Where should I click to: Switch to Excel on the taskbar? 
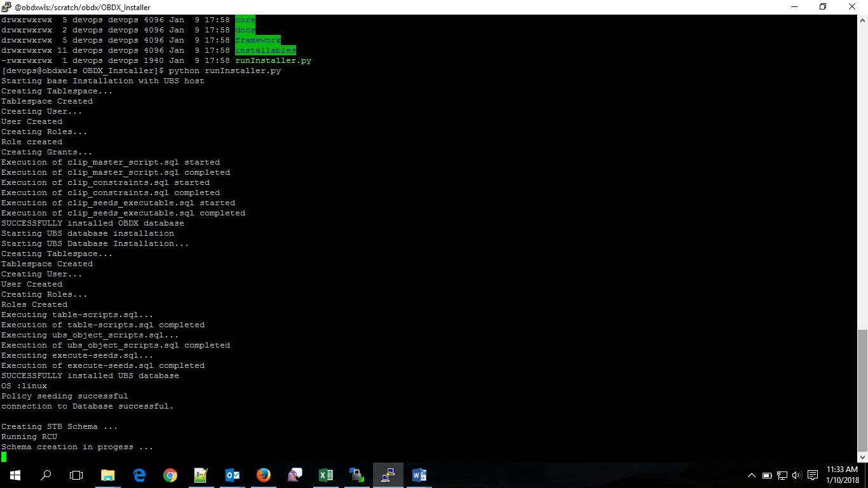325,475
